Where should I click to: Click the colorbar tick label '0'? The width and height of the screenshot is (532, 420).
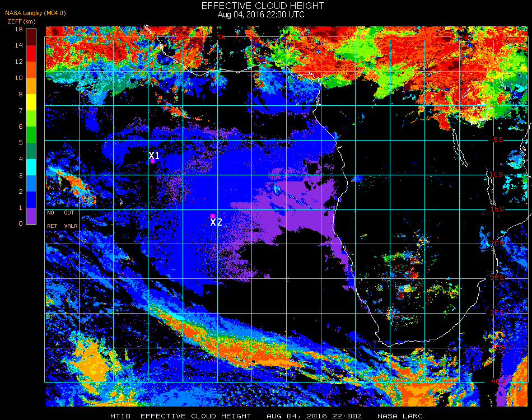coord(21,223)
